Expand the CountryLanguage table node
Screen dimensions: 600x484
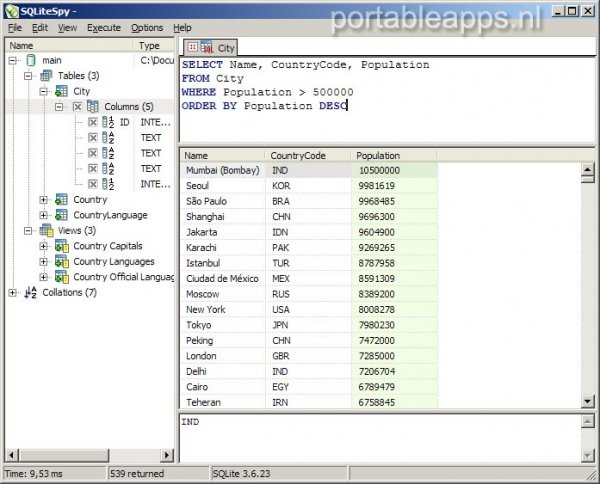coord(43,215)
